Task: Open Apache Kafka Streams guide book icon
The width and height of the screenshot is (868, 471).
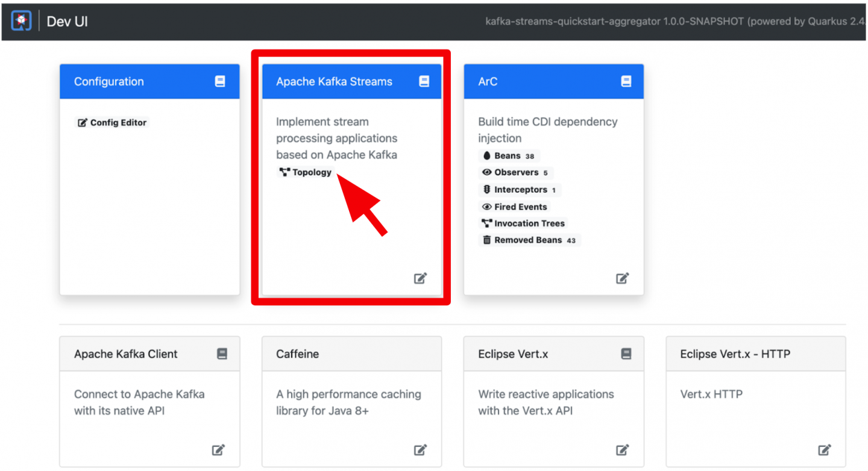Action: coord(424,81)
